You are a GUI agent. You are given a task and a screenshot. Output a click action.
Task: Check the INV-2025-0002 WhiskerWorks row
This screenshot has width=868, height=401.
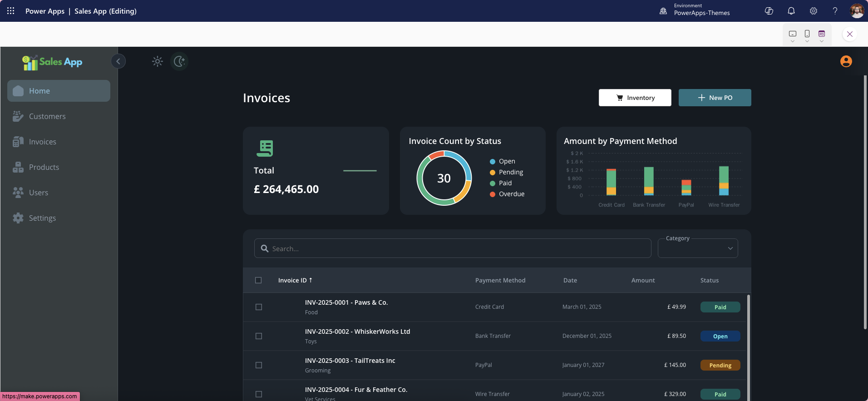pyautogui.click(x=259, y=336)
